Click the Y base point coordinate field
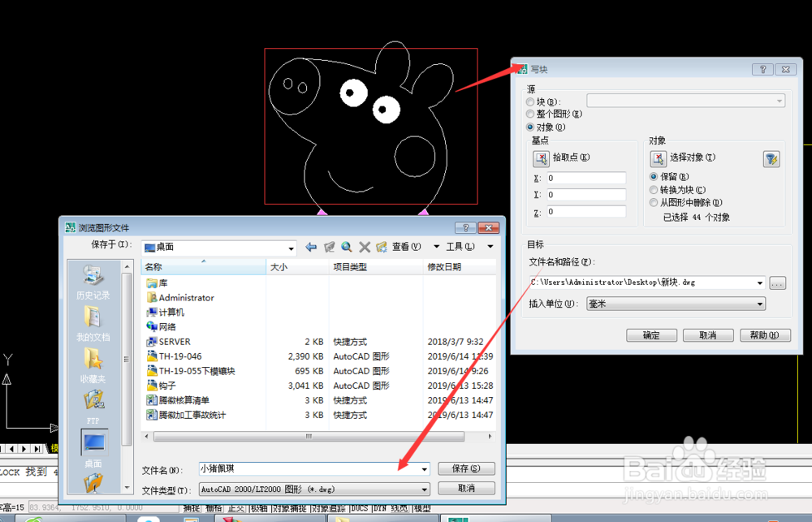812x522 pixels. click(586, 195)
